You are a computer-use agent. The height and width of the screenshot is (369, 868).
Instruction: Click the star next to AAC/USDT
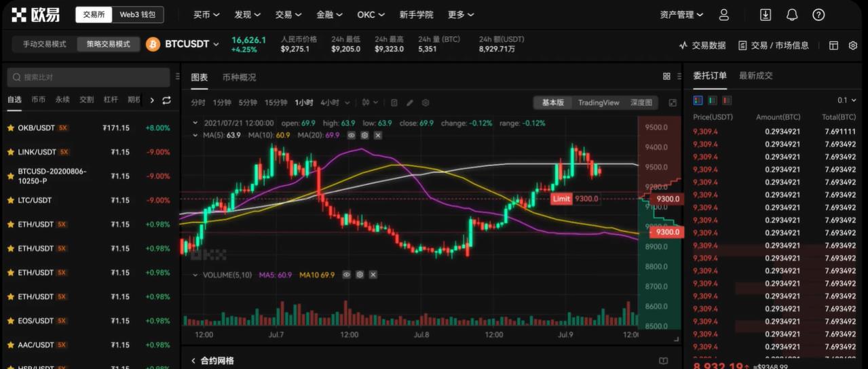11,345
